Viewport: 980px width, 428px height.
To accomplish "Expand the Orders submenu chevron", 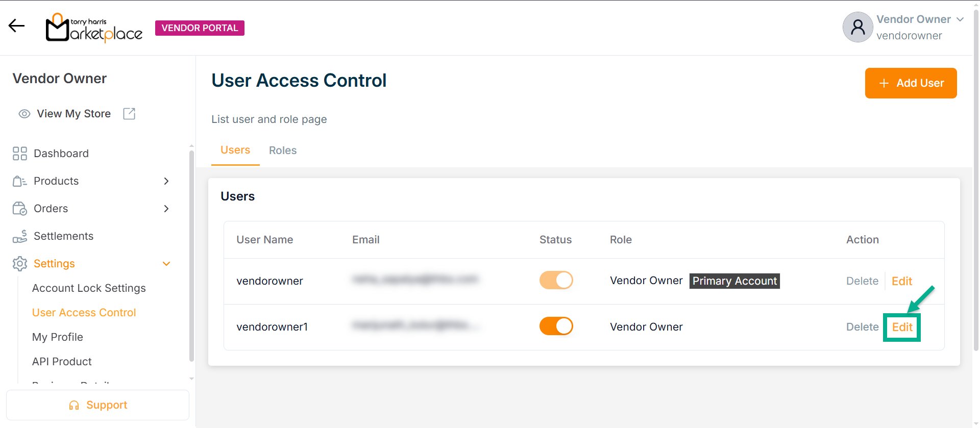I will pyautogui.click(x=166, y=209).
